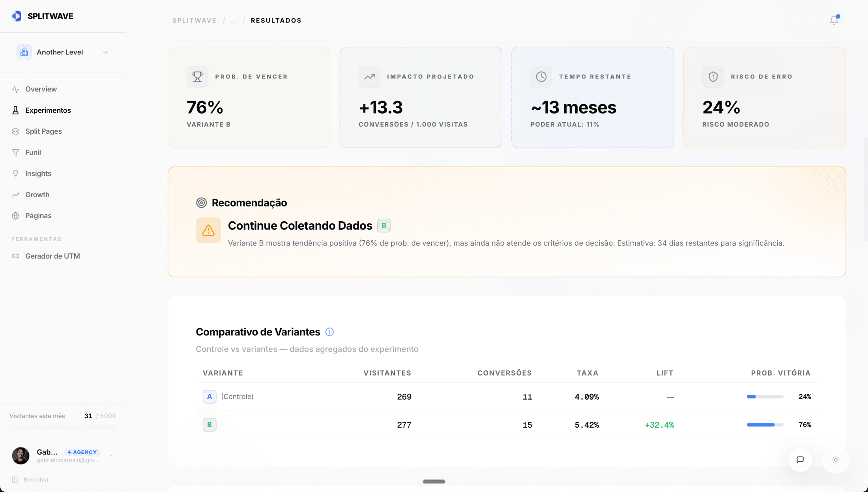Click the Splitwave logo icon
Image resolution: width=868 pixels, height=492 pixels.
[17, 16]
